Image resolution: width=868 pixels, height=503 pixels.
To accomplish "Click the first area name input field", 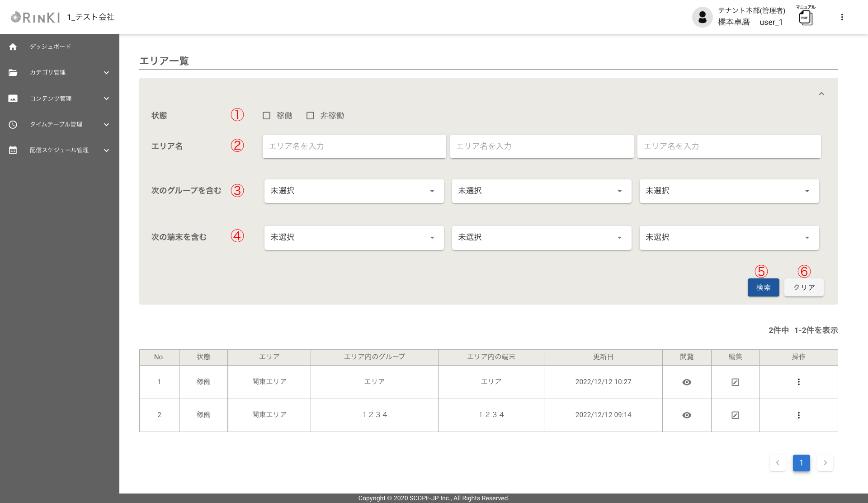I will 354,146.
